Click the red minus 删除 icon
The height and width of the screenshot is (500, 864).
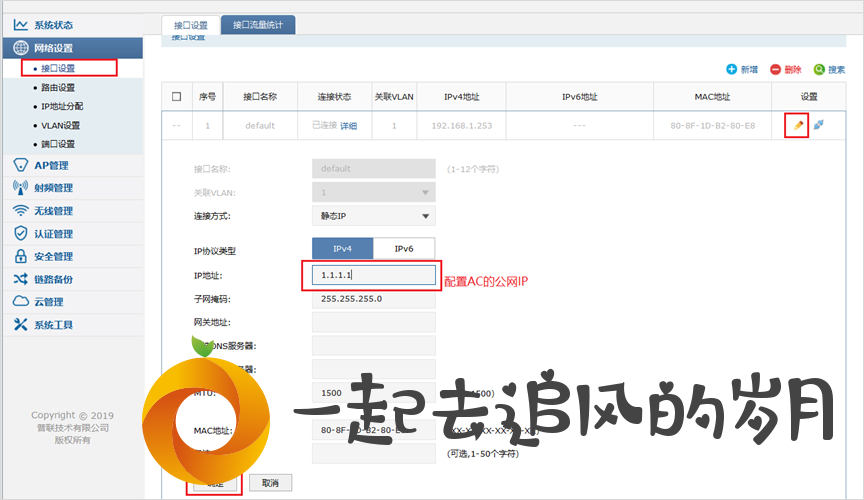click(775, 69)
